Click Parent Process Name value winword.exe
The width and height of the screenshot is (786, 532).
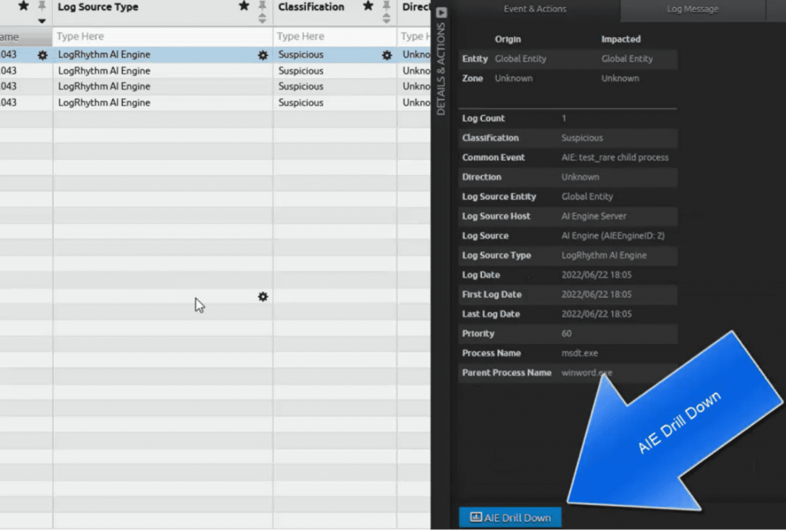586,372
